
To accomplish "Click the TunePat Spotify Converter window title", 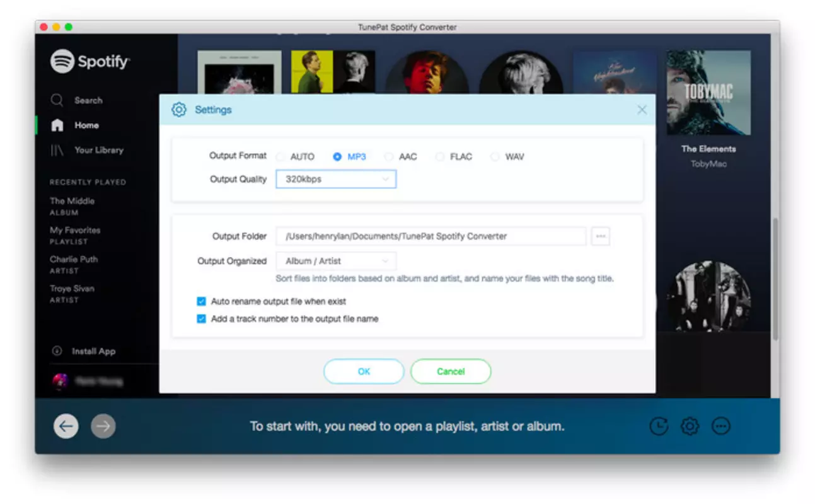I will click(407, 27).
